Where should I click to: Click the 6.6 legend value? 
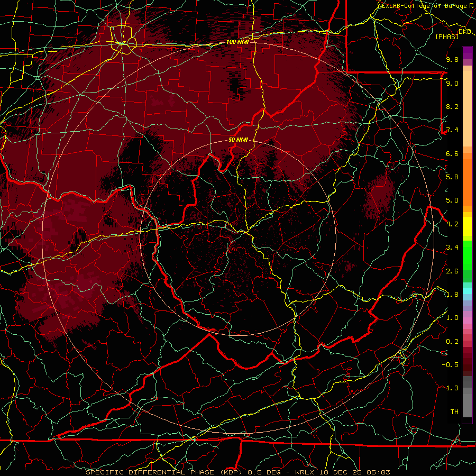pyautogui.click(x=452, y=153)
